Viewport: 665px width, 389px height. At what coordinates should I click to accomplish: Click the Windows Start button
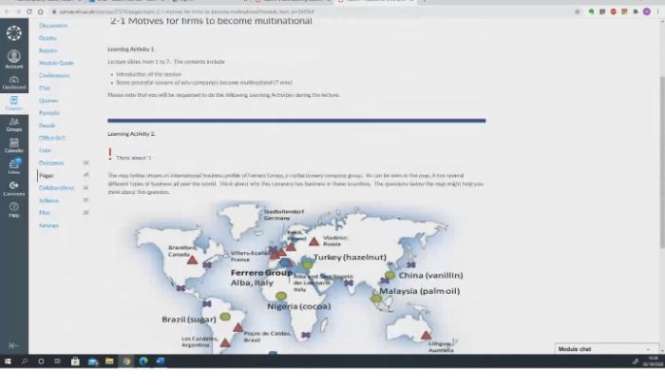(8, 361)
